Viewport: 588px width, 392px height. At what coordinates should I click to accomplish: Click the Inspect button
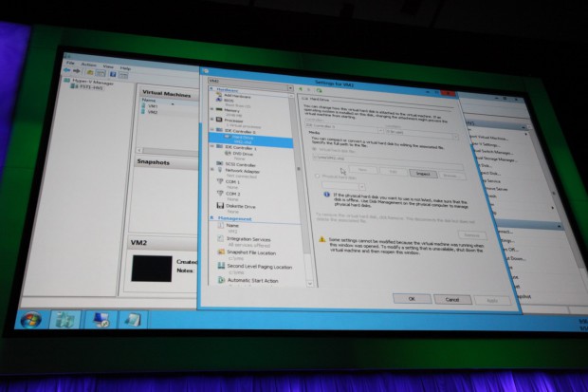click(x=423, y=173)
